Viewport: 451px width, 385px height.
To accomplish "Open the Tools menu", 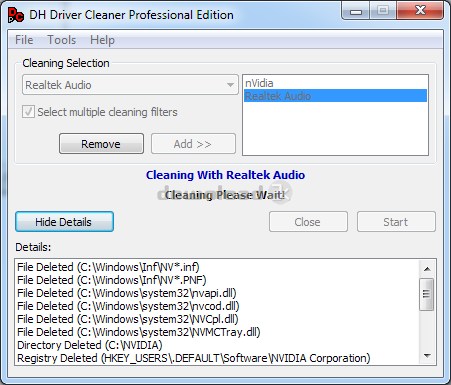I will click(x=62, y=40).
